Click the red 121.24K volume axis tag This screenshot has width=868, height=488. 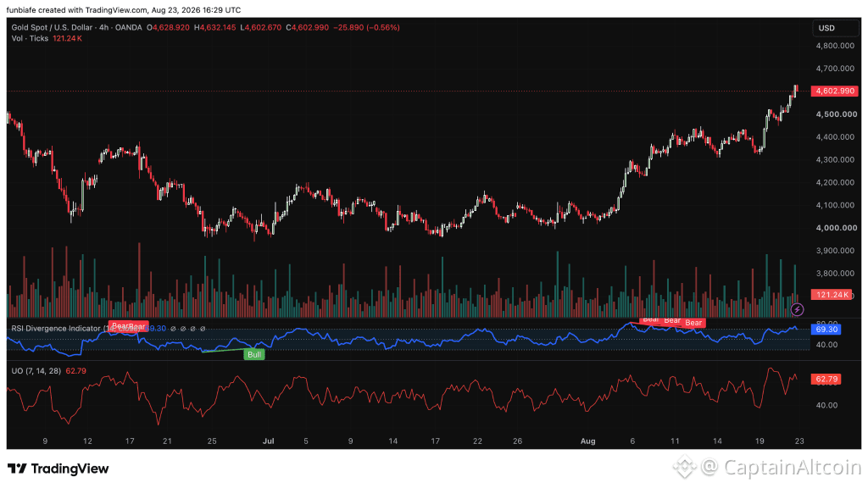click(x=832, y=294)
